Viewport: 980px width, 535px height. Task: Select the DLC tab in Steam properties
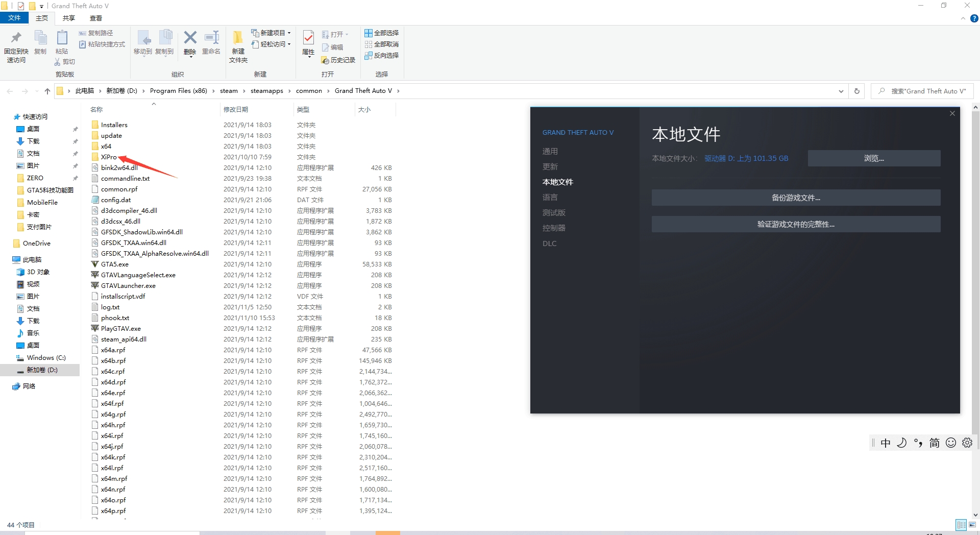tap(549, 244)
